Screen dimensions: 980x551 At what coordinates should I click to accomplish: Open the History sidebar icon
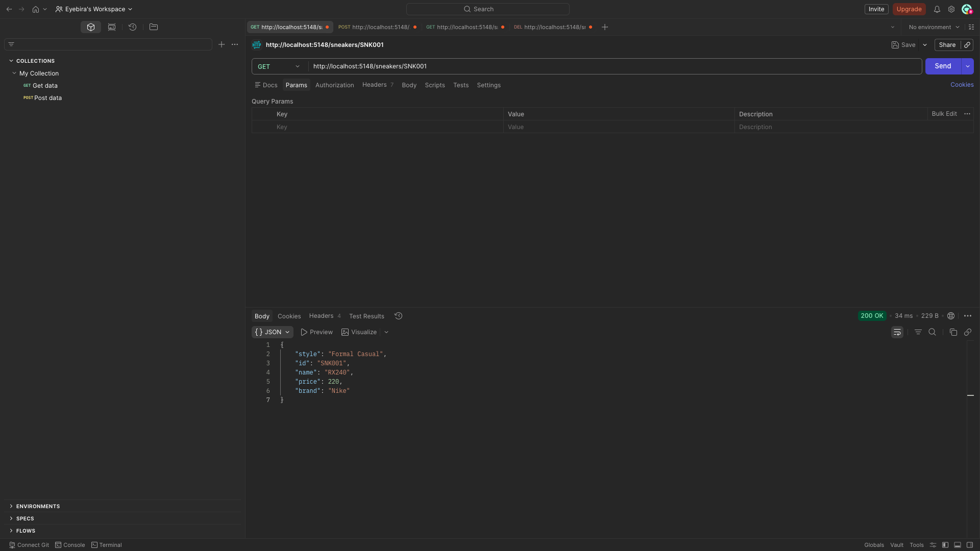point(132,27)
